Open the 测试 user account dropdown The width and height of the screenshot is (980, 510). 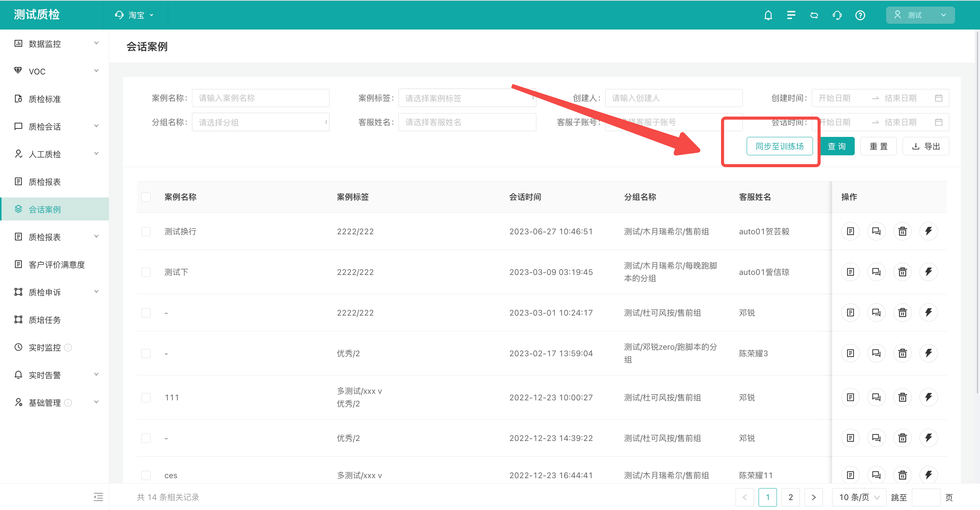click(920, 15)
